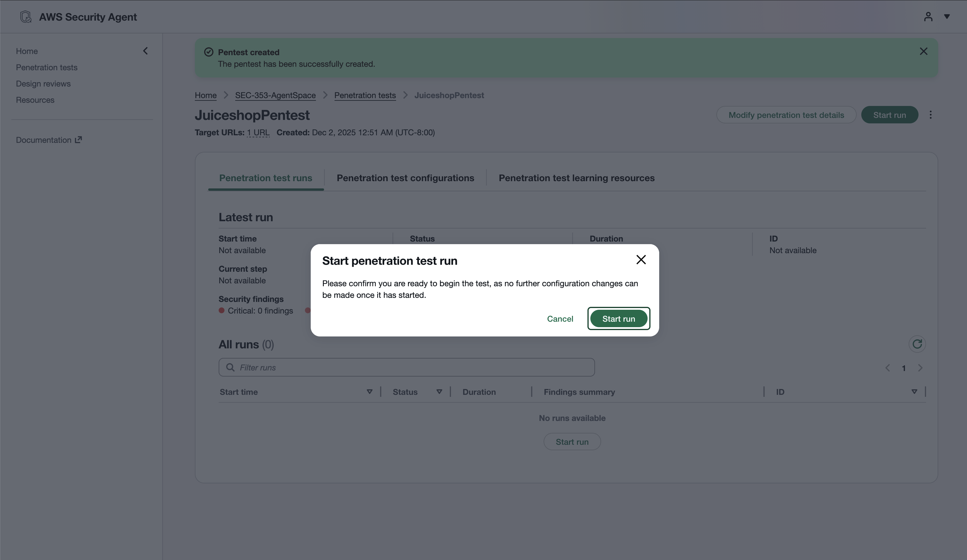Image resolution: width=967 pixels, height=560 pixels.
Task: Open Penetration test learning resources tab
Action: tap(576, 178)
